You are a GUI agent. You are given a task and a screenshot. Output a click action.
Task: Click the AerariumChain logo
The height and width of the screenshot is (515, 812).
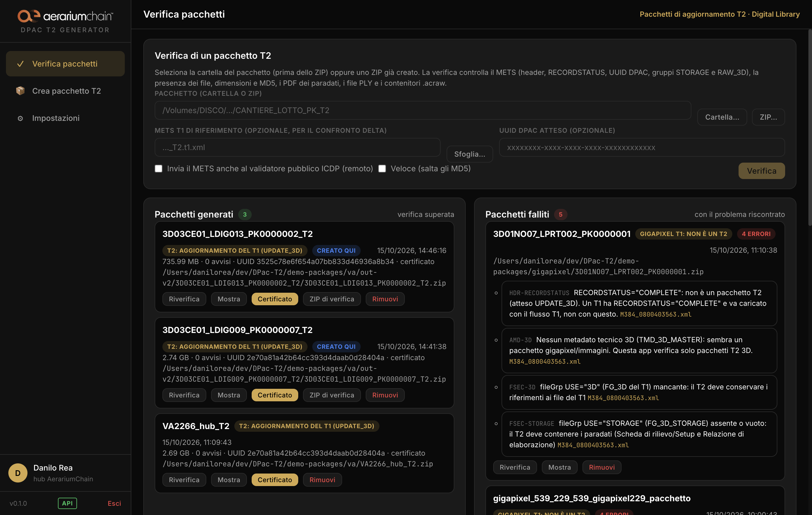65,16
